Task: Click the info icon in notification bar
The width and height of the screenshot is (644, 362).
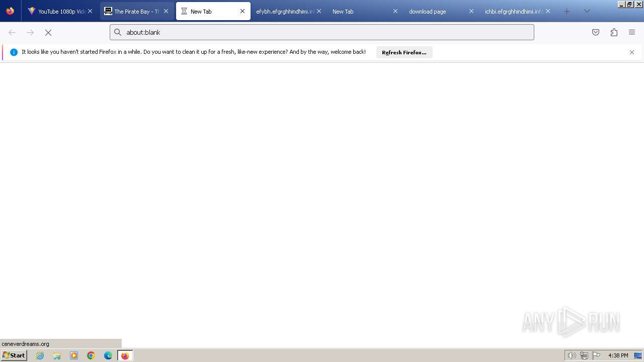Action: 14,52
